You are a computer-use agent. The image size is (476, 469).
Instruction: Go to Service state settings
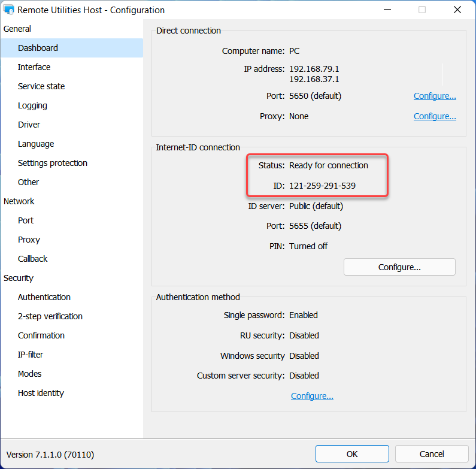[x=41, y=86]
